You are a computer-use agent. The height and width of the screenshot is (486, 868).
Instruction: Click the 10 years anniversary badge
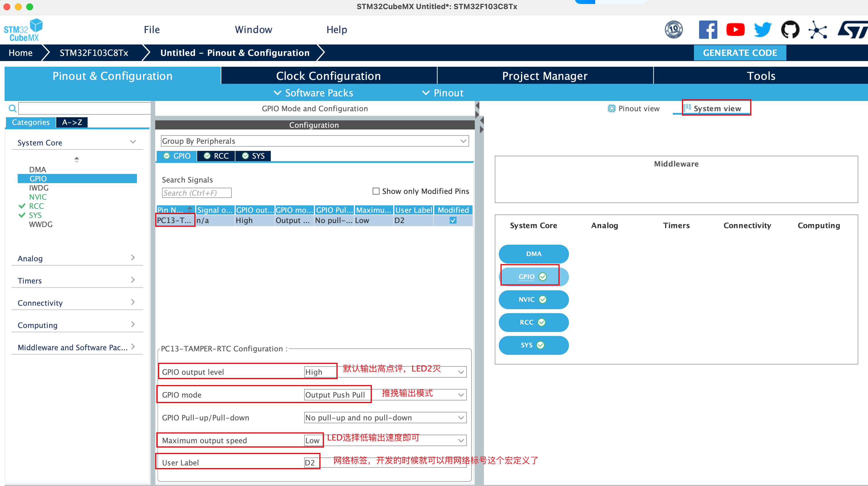pos(674,30)
